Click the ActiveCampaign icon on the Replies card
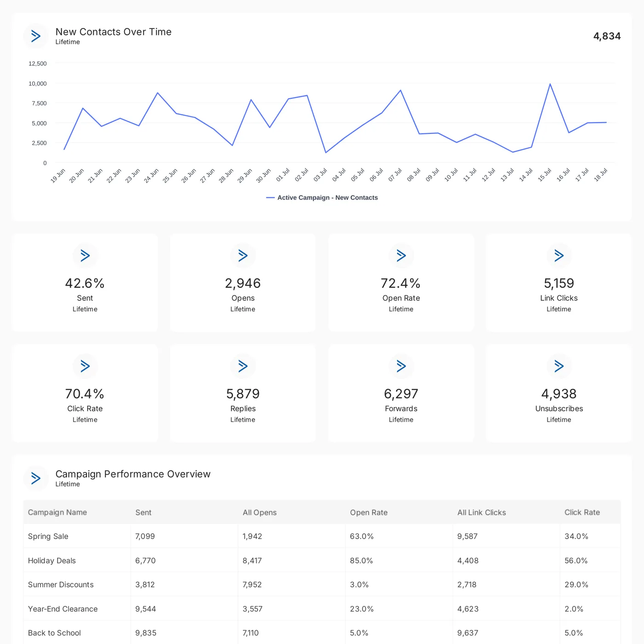Screen dimensions: 644x644 click(243, 366)
